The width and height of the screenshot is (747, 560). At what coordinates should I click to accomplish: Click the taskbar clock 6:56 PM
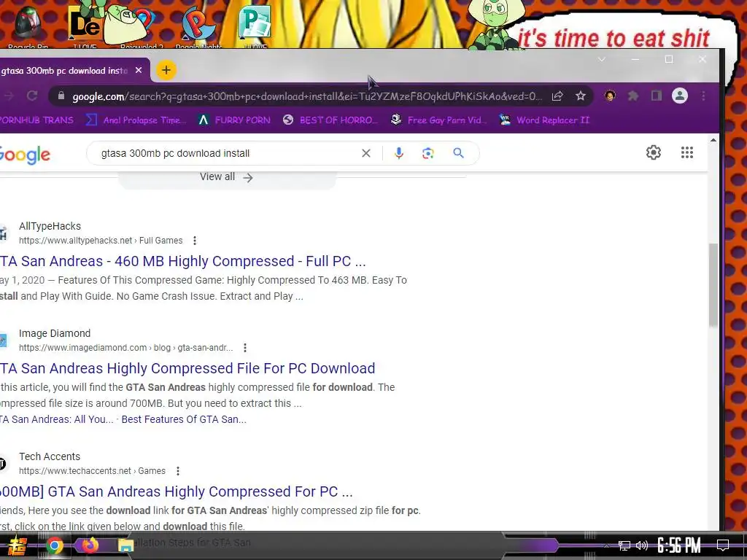(x=679, y=545)
